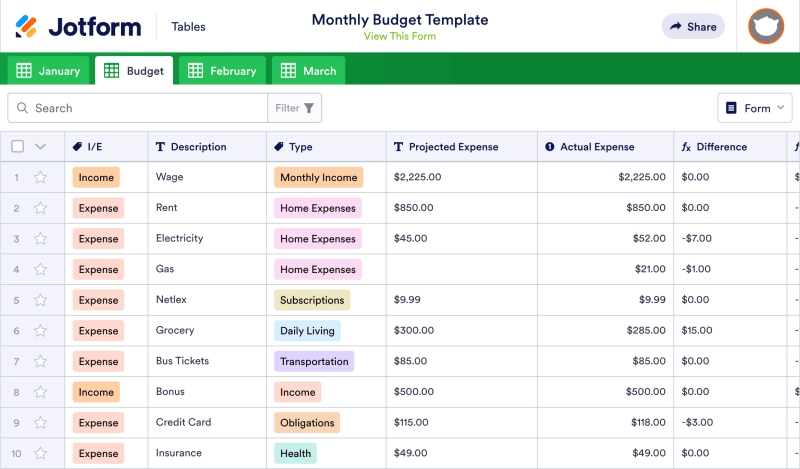
Task: Open the user avatar profile
Action: click(767, 27)
